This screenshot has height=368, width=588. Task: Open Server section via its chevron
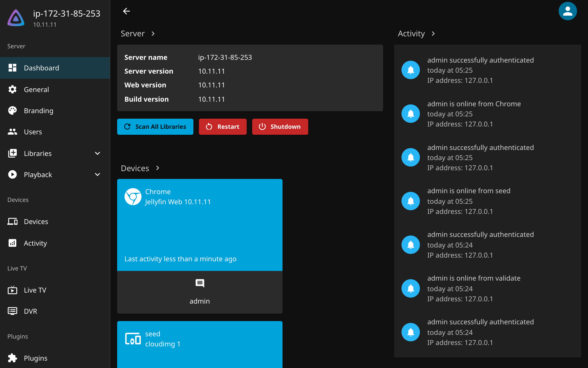[153, 34]
